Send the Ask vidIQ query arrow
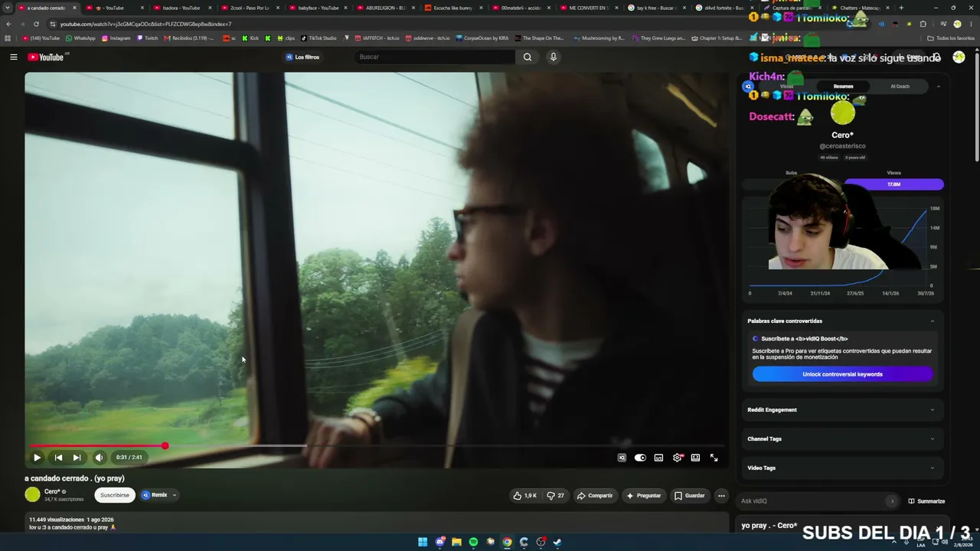 [x=892, y=501]
